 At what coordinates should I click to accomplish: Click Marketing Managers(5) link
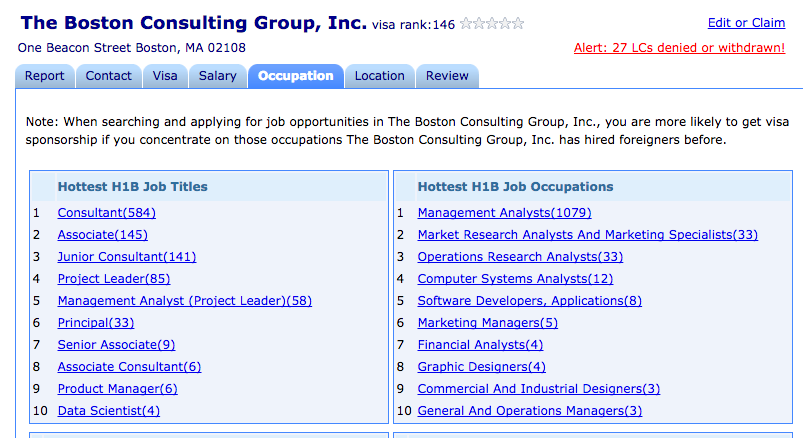coord(488,323)
